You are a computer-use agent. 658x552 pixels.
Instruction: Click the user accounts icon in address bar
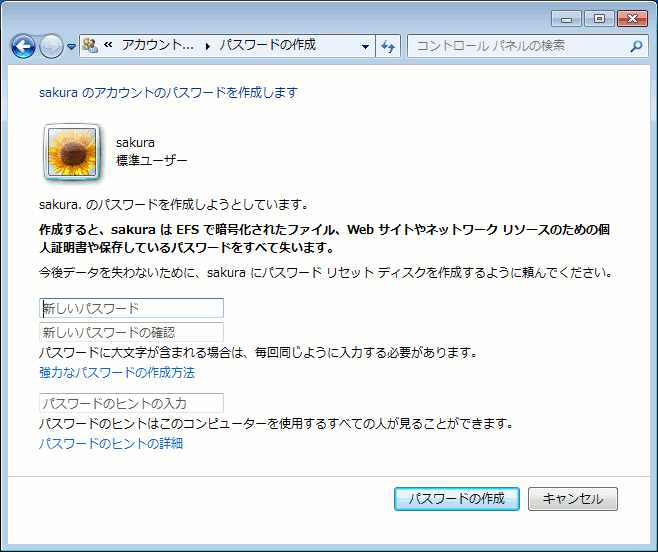point(90,46)
